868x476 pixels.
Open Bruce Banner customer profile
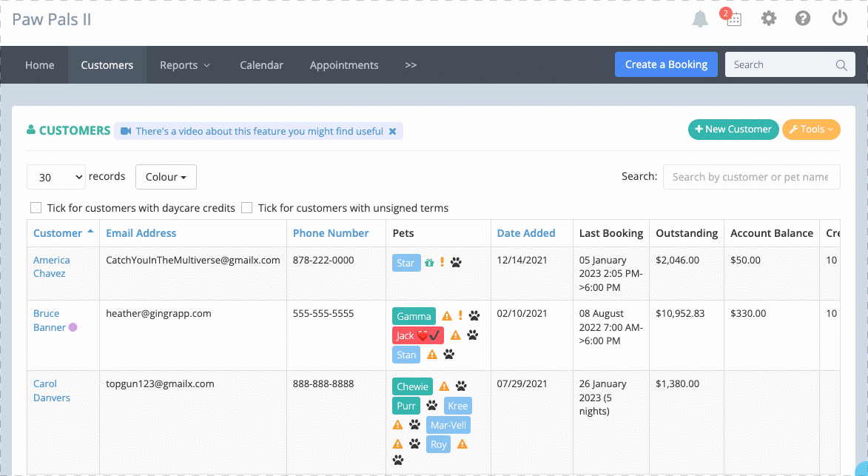(50, 321)
